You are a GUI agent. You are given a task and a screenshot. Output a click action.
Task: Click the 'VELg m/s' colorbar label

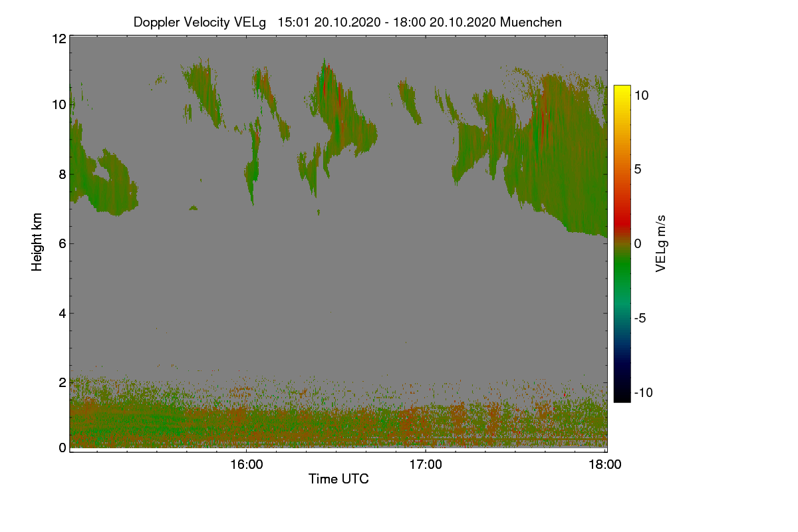(660, 243)
